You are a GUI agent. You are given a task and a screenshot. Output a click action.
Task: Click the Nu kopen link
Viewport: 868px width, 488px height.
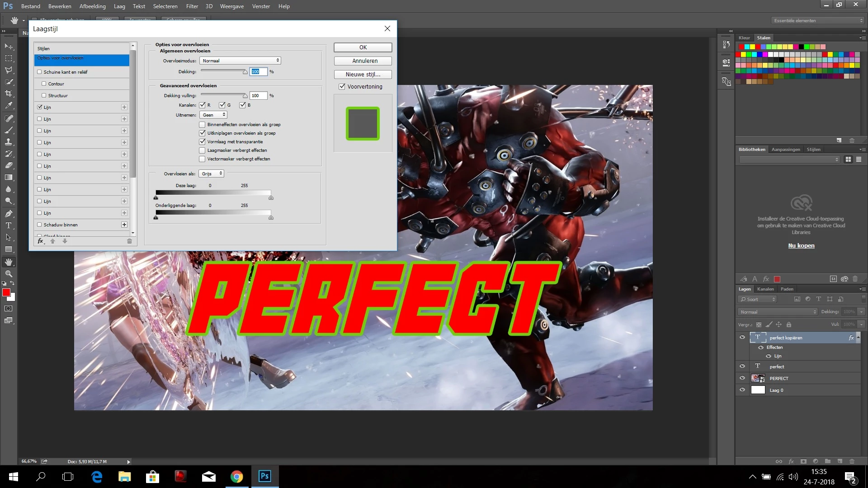tap(801, 246)
